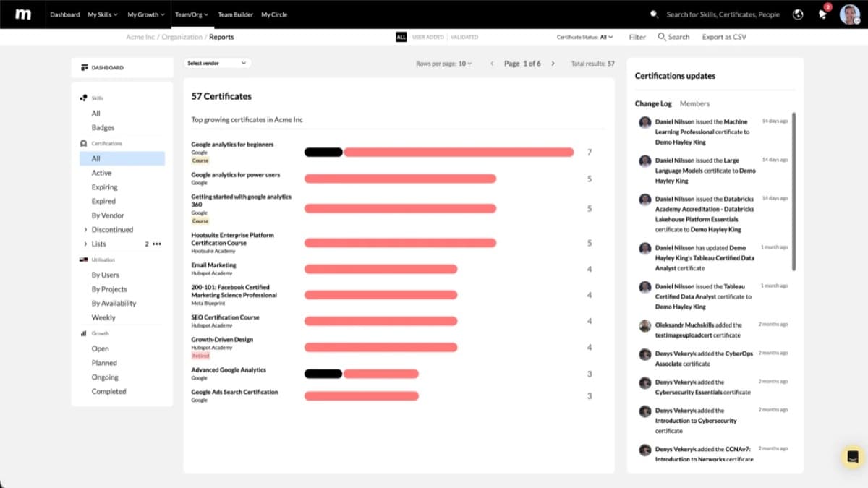The height and width of the screenshot is (488, 868).
Task: Expand the Lists tree item
Action: click(85, 244)
